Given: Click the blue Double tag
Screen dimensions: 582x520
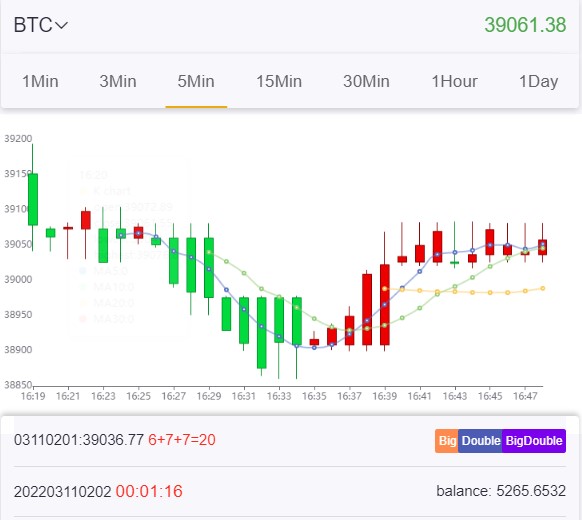Looking at the screenshot, I should coord(481,441).
